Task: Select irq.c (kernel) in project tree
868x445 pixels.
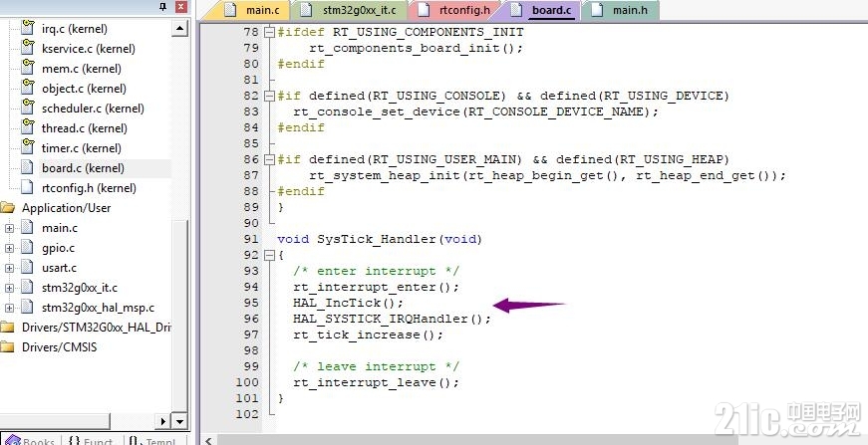Action: [x=74, y=29]
